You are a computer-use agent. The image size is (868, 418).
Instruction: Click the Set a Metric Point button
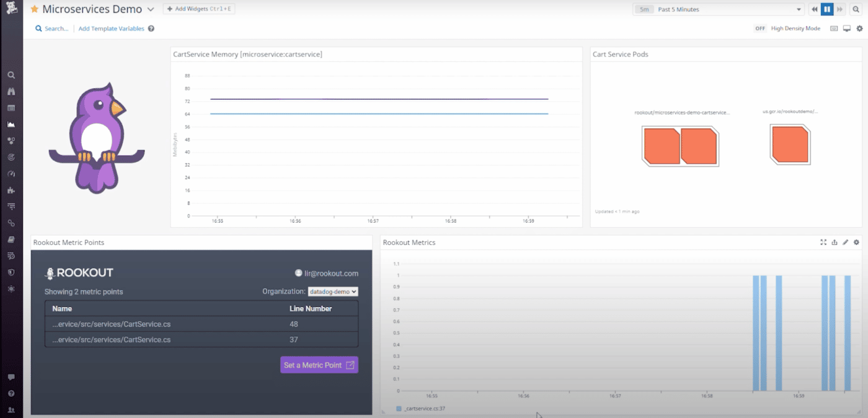(319, 365)
